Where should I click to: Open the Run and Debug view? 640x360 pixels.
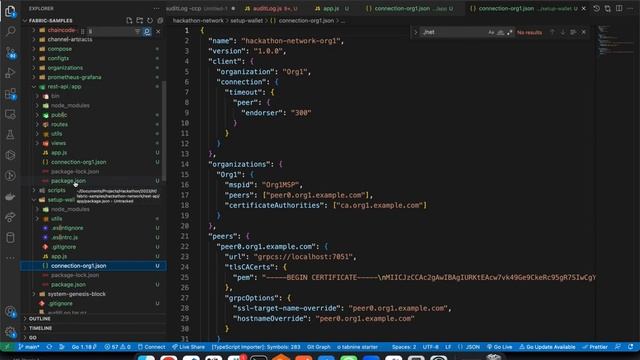click(x=10, y=73)
